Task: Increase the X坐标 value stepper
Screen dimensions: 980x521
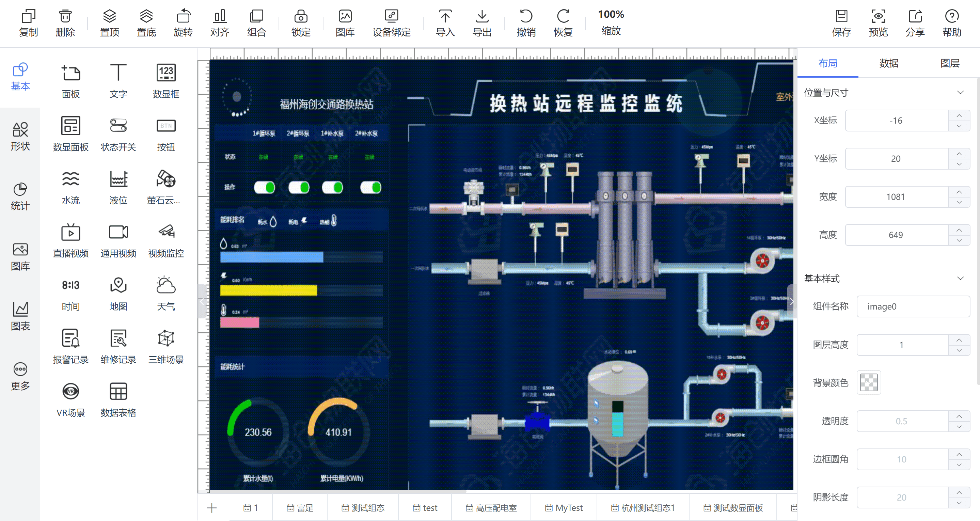Action: coord(959,115)
